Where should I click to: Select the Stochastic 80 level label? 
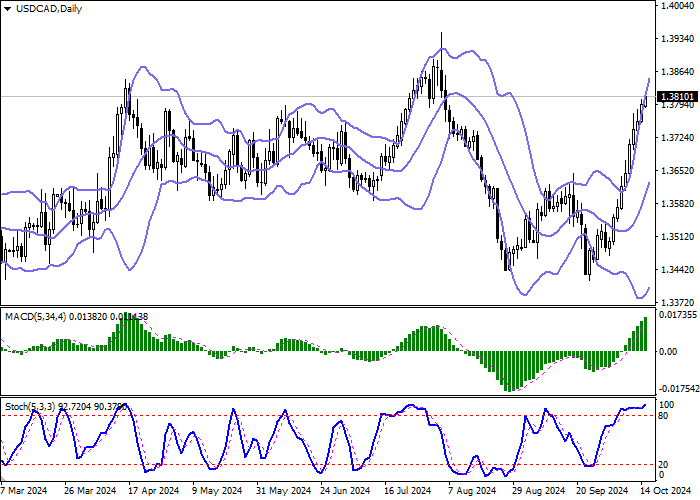[663, 417]
